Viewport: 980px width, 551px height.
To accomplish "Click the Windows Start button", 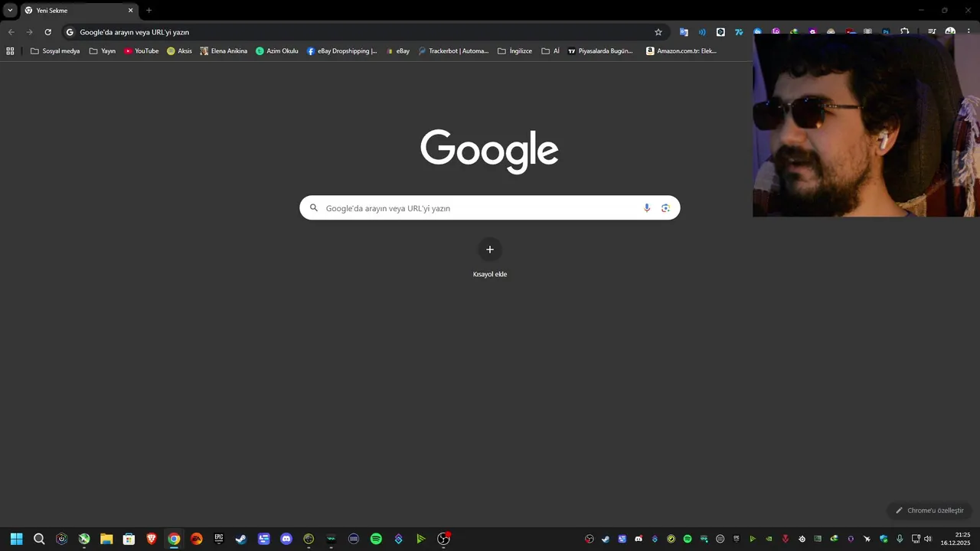I will coord(16,539).
